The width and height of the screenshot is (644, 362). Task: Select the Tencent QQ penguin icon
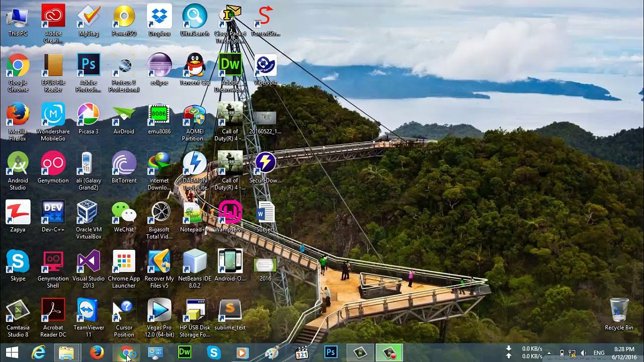(x=195, y=69)
